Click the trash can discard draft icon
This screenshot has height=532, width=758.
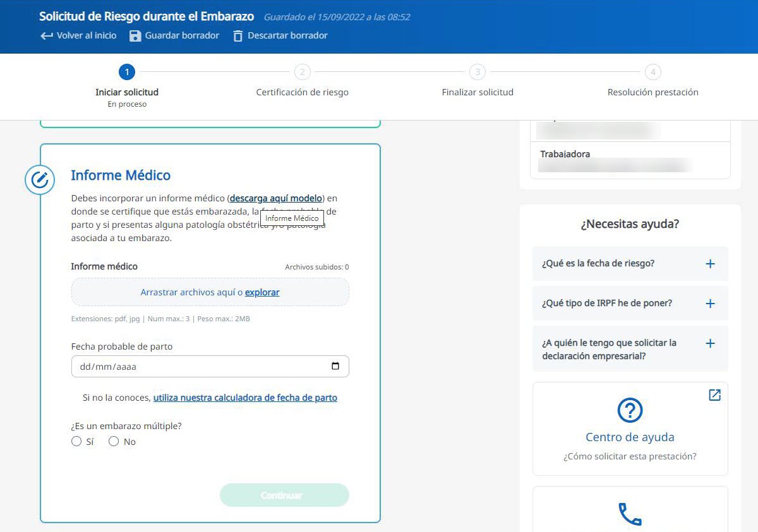[x=238, y=36]
